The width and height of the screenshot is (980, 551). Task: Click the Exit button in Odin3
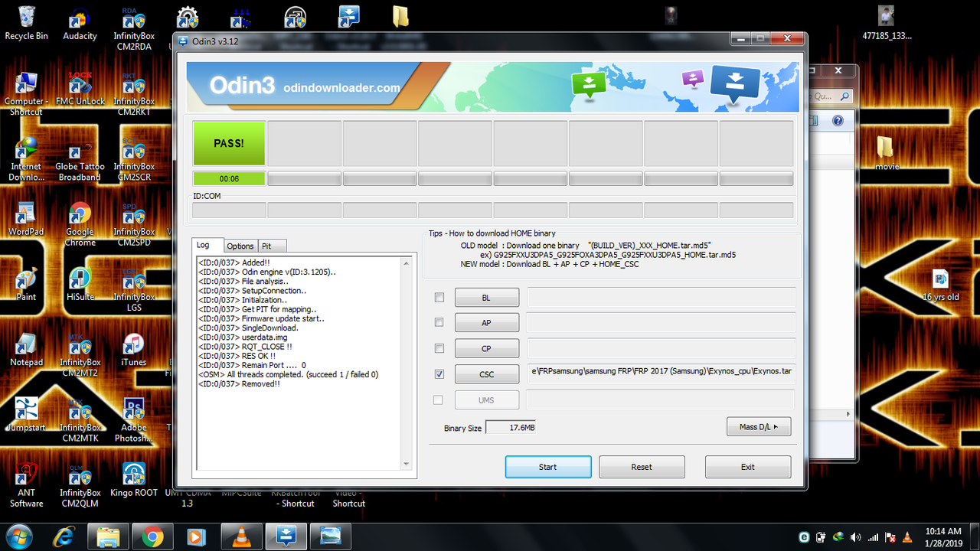tap(748, 467)
